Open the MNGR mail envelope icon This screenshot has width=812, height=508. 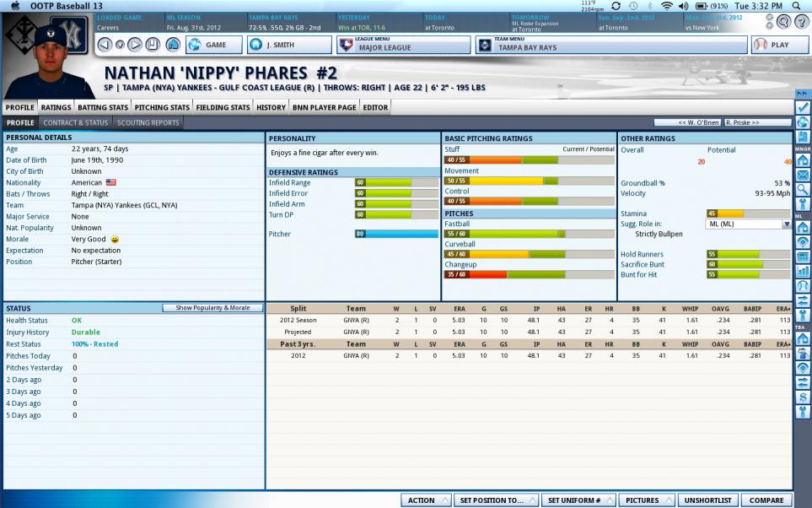tap(803, 175)
